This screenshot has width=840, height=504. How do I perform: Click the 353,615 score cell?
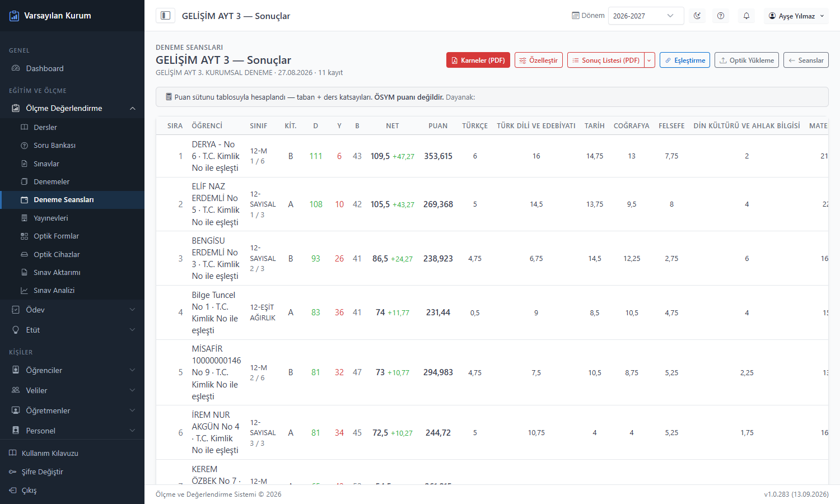(438, 156)
